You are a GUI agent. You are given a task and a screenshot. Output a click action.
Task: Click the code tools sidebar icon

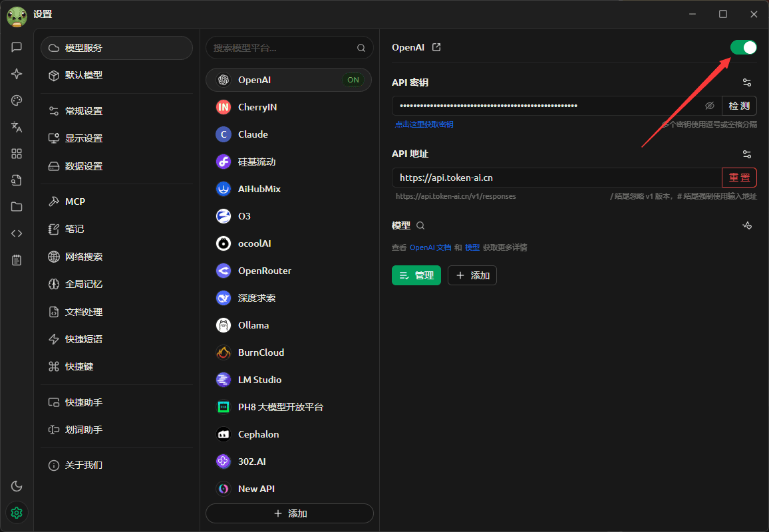tap(17, 233)
